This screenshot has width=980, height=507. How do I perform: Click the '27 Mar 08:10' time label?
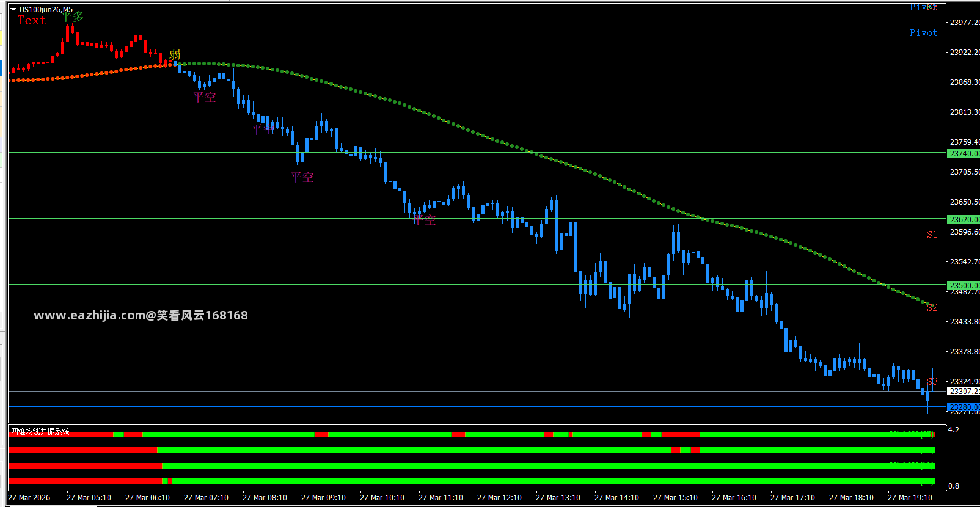click(265, 498)
